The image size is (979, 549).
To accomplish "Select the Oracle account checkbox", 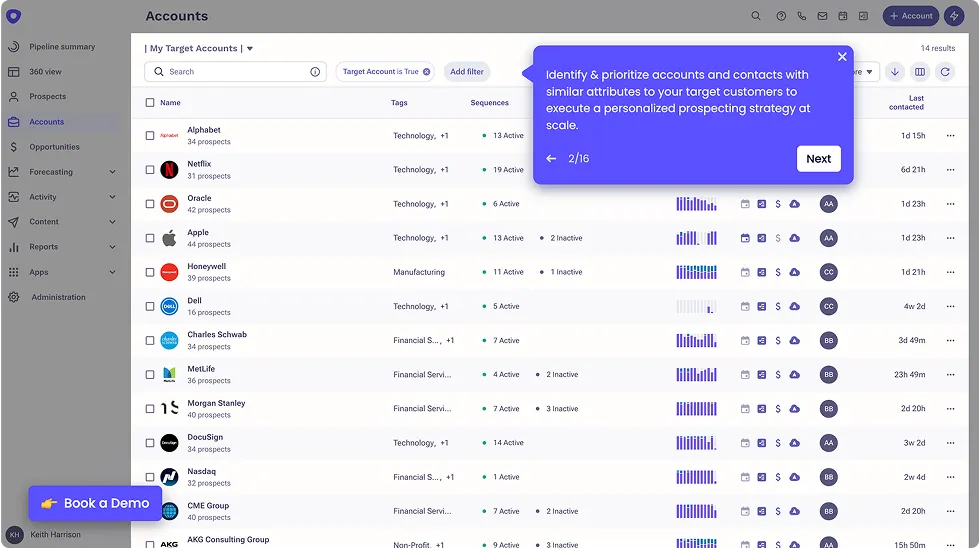I will [x=150, y=204].
